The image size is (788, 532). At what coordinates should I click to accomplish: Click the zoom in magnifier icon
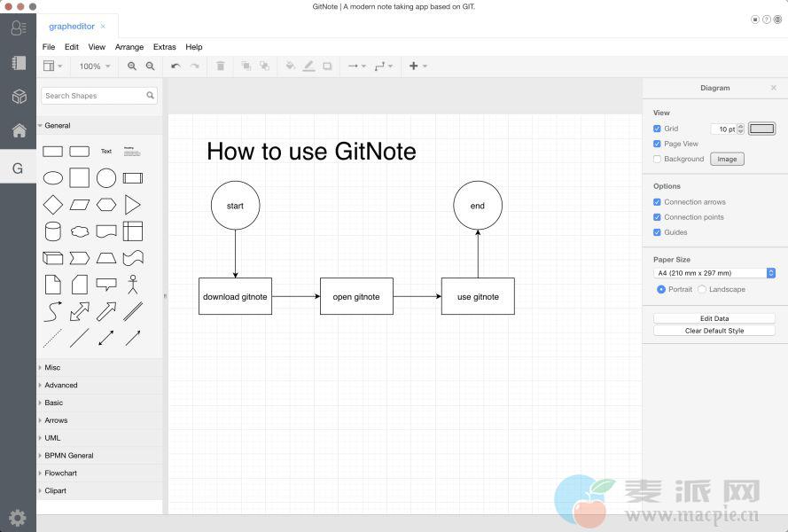click(x=132, y=66)
